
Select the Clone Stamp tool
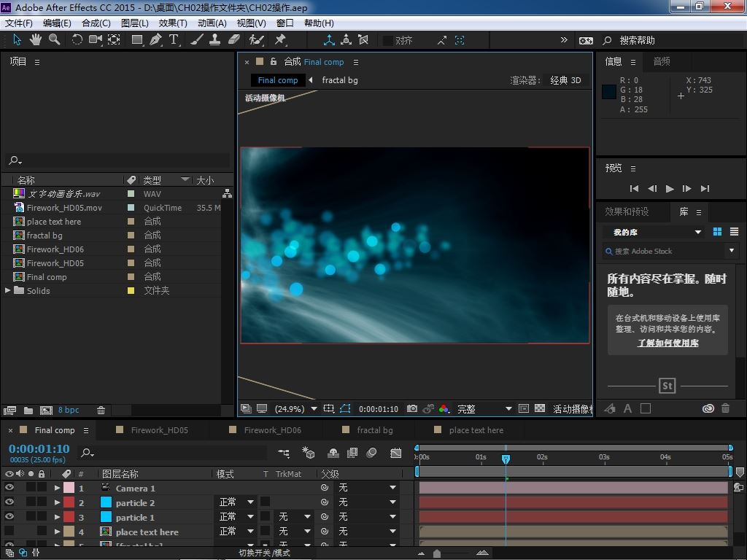point(215,40)
